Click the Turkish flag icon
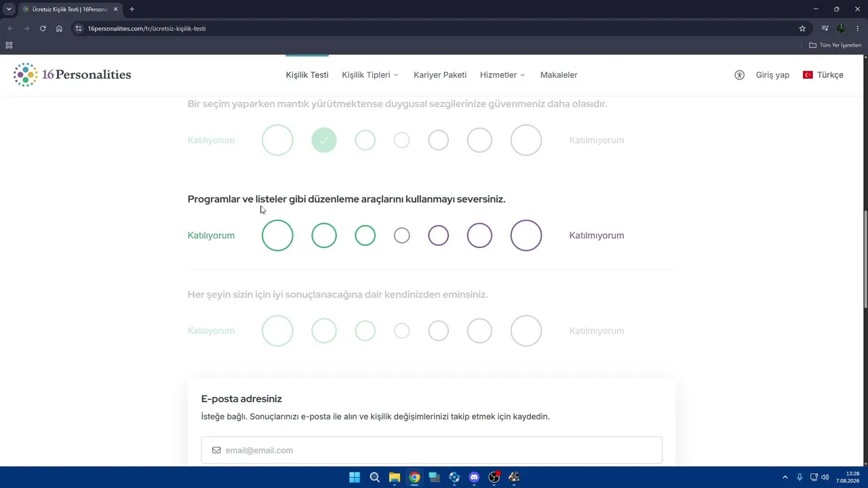 [808, 75]
